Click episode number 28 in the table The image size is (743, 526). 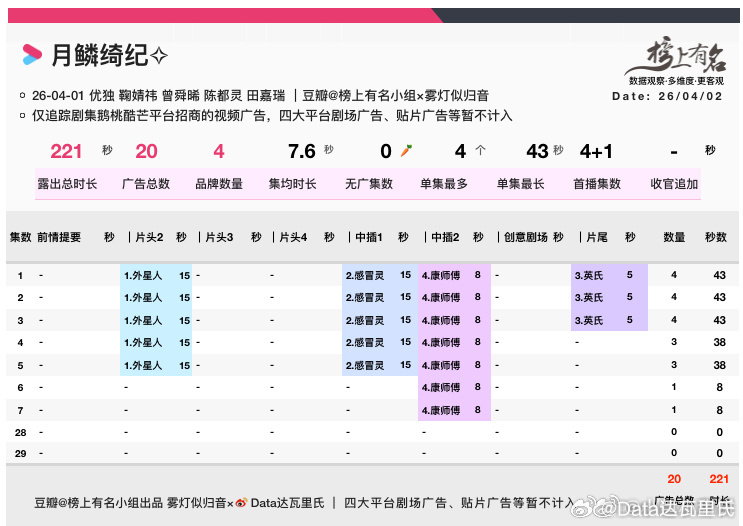tap(20, 433)
